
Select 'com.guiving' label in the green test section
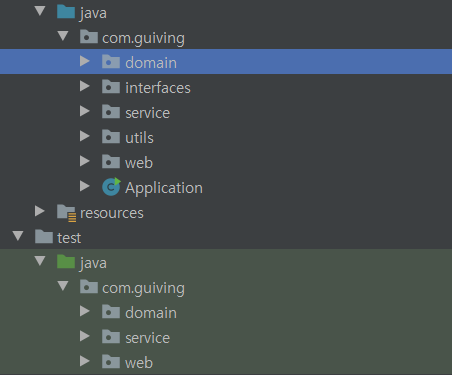[x=143, y=288]
